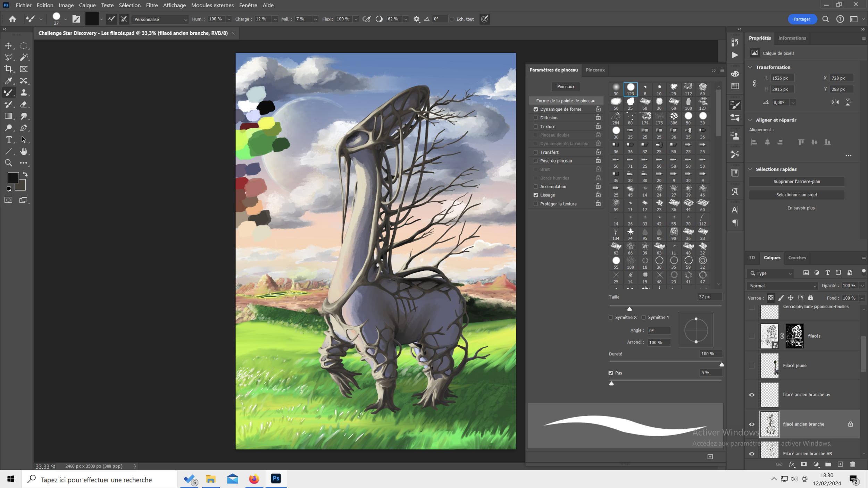The width and height of the screenshot is (868, 488).
Task: Select the Clone Stamp tool
Action: pyautogui.click(x=24, y=92)
